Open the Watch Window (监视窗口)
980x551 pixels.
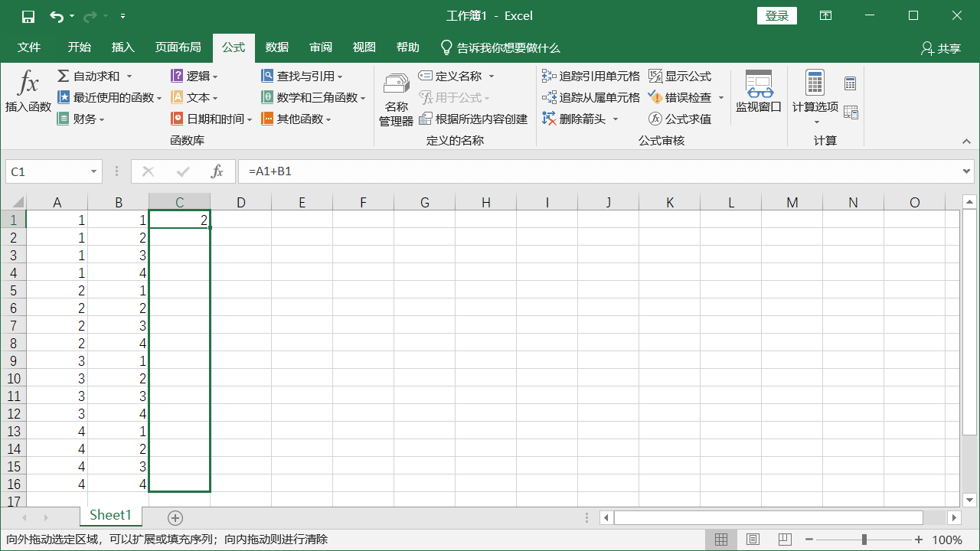pyautogui.click(x=758, y=92)
